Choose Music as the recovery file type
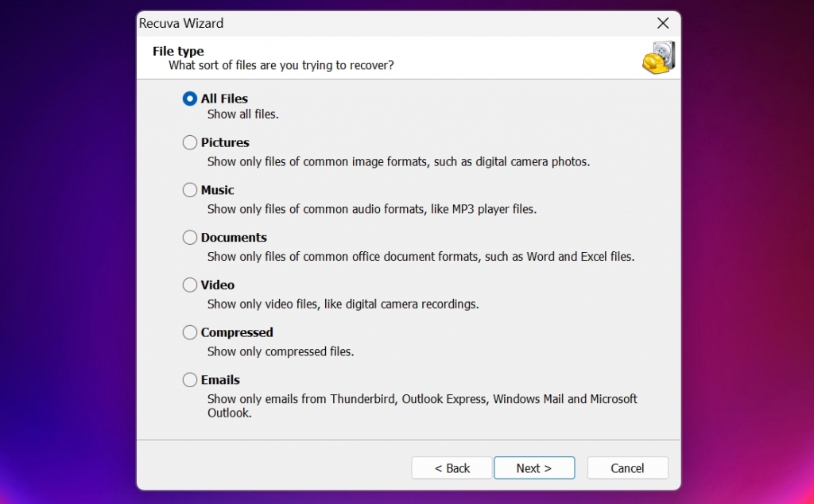This screenshot has width=814, height=504. pyautogui.click(x=189, y=190)
